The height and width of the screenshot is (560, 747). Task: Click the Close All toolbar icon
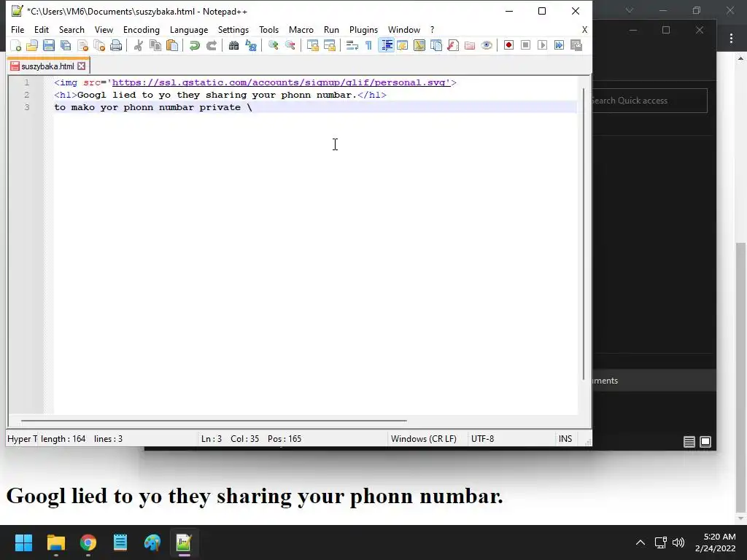coord(99,45)
